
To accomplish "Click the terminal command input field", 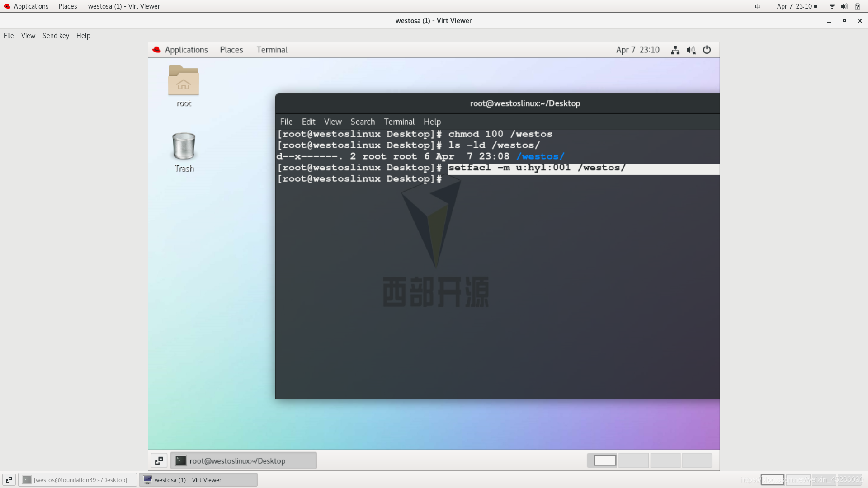I will point(447,178).
